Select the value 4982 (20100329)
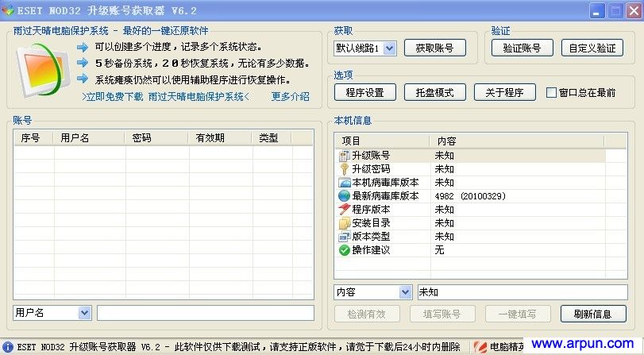The image size is (644, 355). tap(470, 196)
